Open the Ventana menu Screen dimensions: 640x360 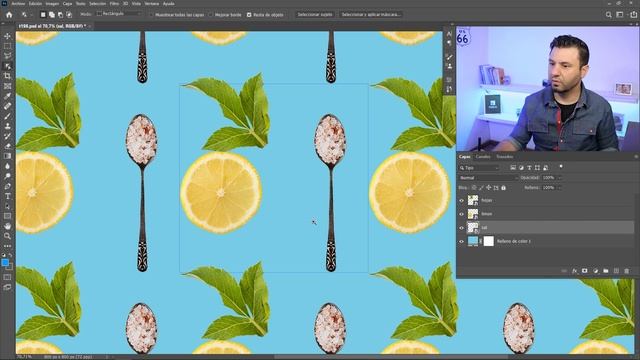(151, 4)
